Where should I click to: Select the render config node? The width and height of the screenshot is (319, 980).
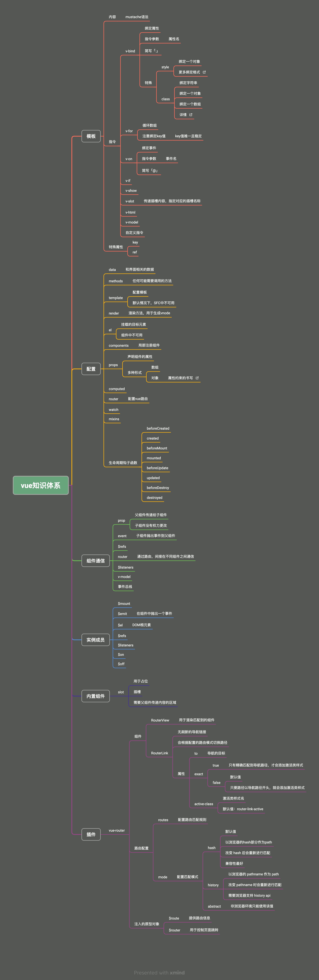(x=114, y=314)
